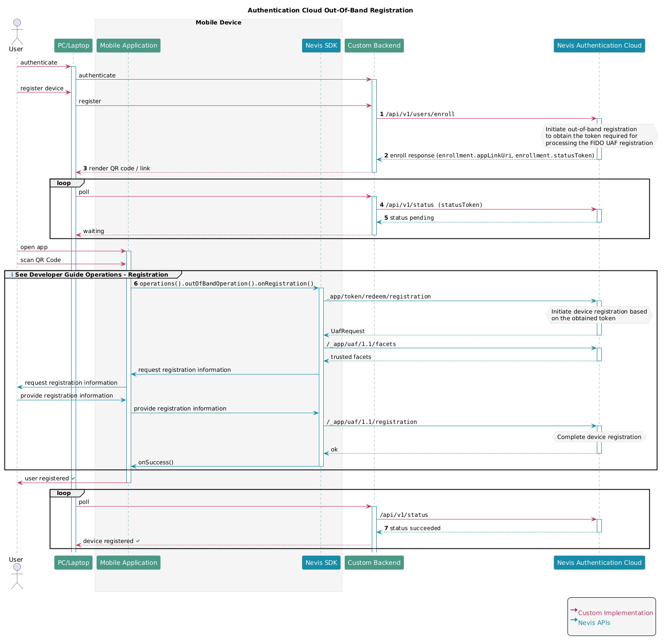Screen dimensions: 664x644
Task: Click the check mark after user registered
Action: click(x=73, y=478)
